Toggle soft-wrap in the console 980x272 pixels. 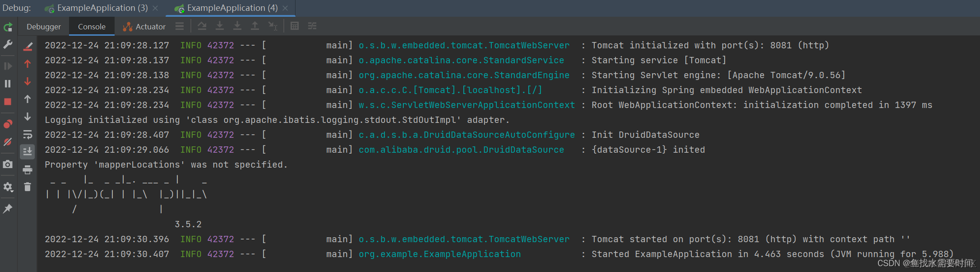pos(28,134)
